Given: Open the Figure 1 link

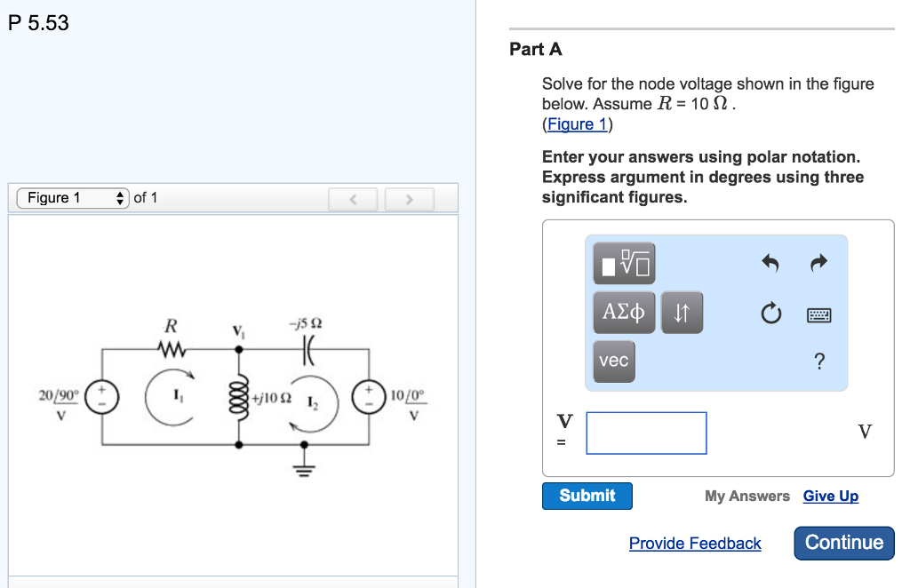Looking at the screenshot, I should click(576, 123).
